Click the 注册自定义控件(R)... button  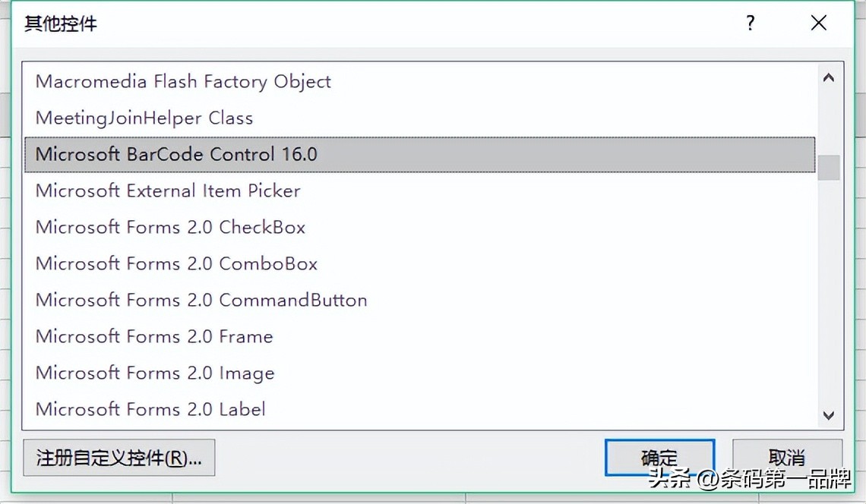[119, 458]
